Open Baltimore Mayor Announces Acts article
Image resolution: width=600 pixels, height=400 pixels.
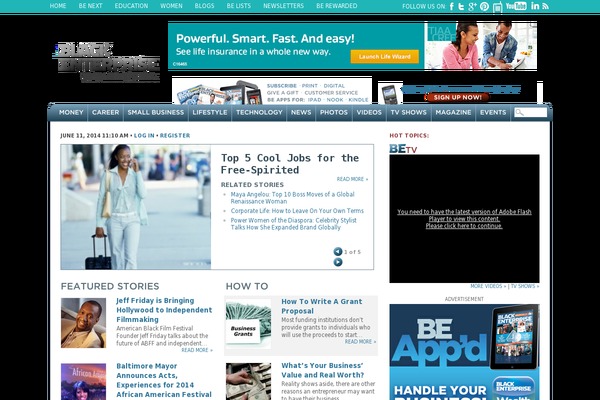164,380
